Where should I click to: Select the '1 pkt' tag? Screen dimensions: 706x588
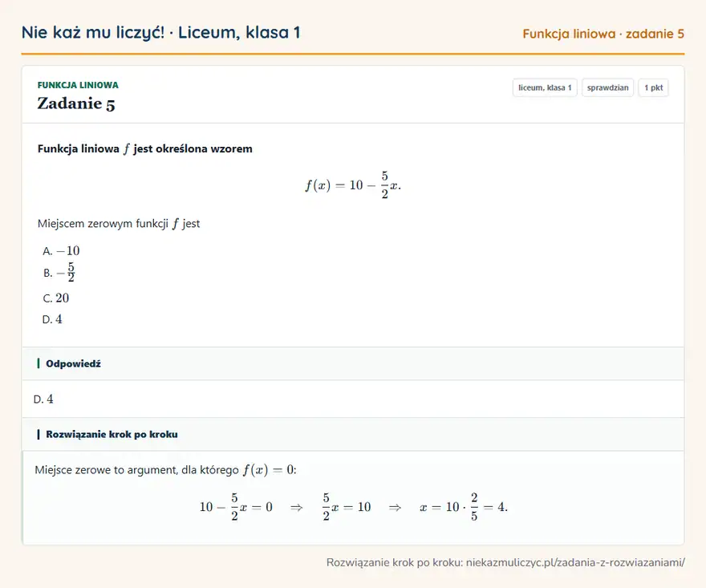tap(653, 87)
